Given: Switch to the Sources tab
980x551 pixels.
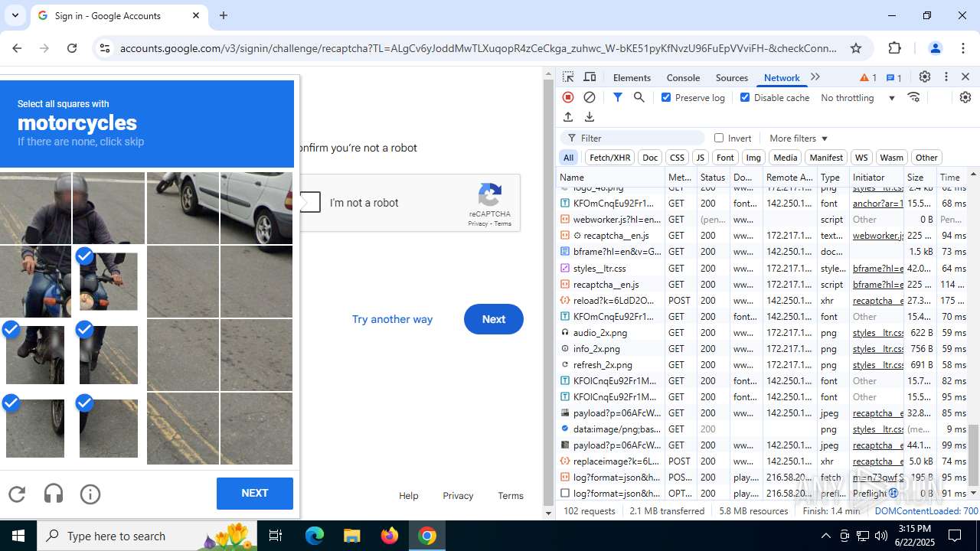Looking at the screenshot, I should click(x=731, y=77).
